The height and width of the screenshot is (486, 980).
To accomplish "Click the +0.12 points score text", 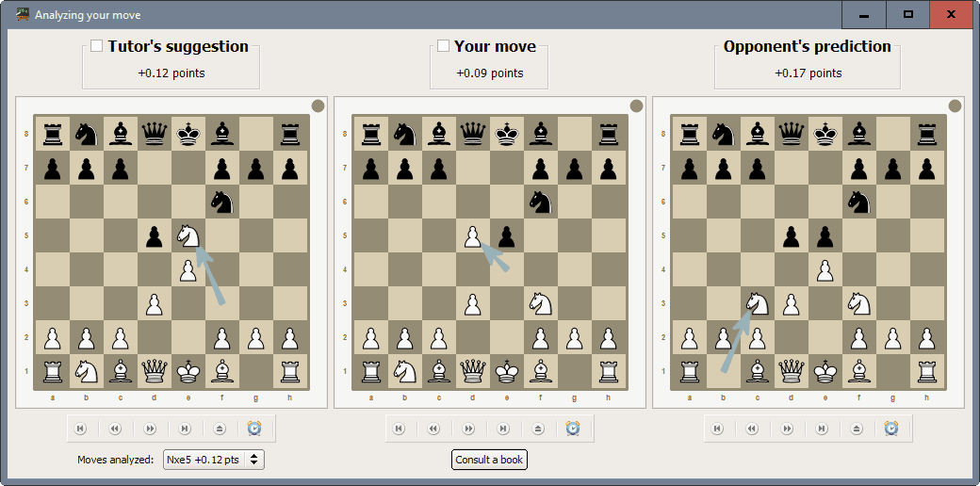I will coord(171,73).
